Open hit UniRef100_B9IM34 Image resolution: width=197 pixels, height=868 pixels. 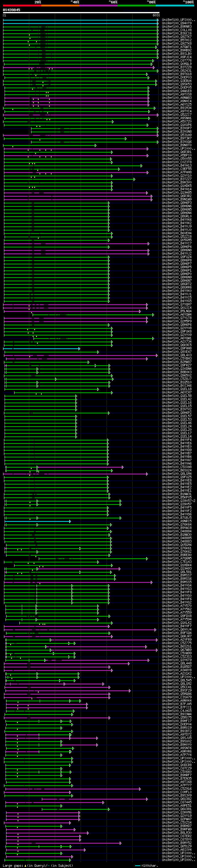click(177, 108)
